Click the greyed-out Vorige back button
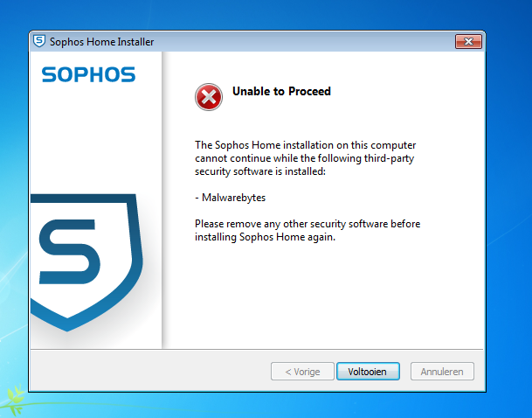Viewport: 532px width, 418px height. click(302, 372)
